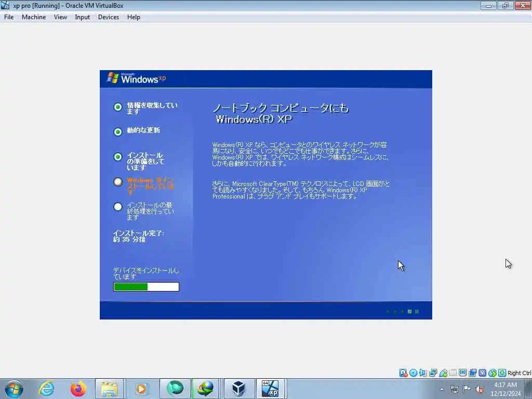Click the 動的な更新 step label
532x399 pixels.
click(143, 130)
